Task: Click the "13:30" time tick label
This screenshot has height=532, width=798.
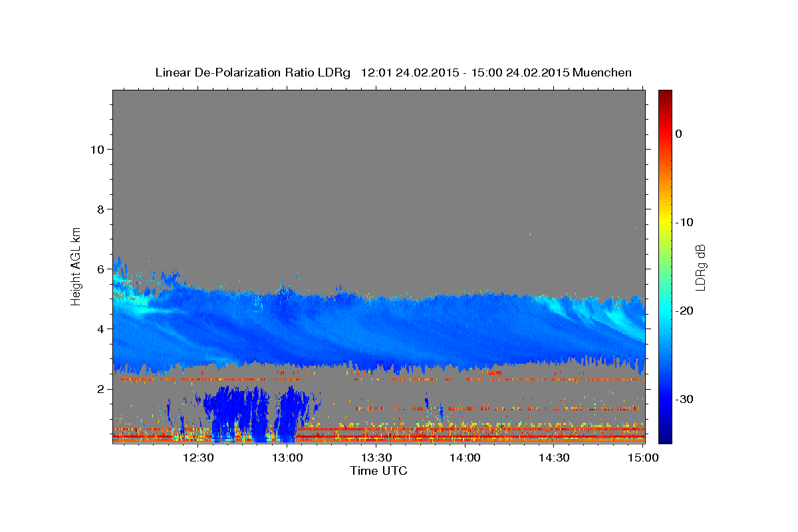Action: tap(376, 458)
